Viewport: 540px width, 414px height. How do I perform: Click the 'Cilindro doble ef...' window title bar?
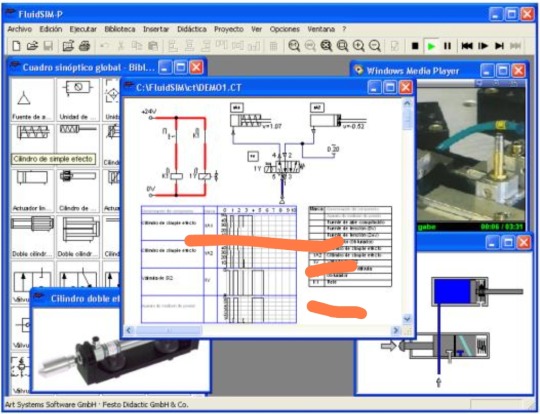[76, 298]
